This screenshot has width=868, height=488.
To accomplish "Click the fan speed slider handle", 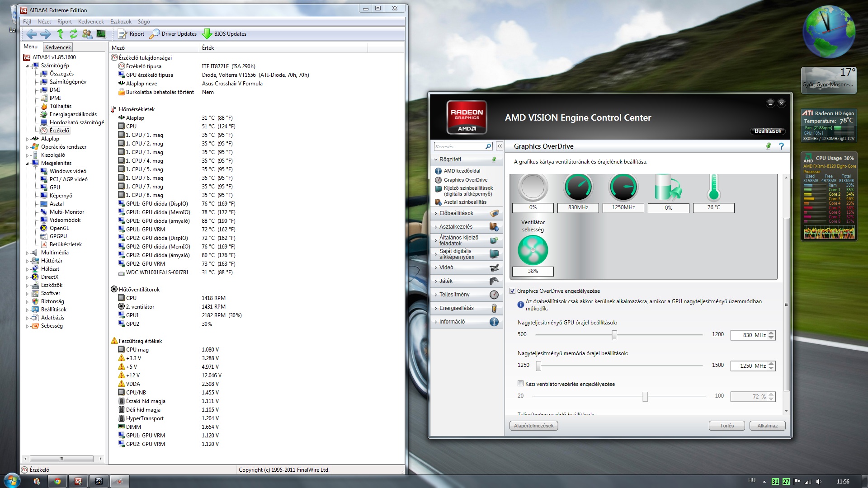I will coord(645,396).
